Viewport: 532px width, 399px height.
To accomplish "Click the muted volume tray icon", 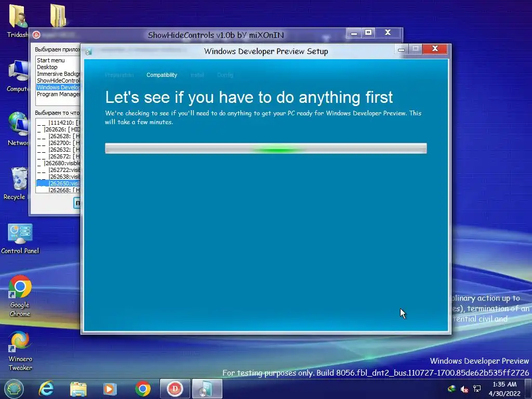I will (464, 389).
